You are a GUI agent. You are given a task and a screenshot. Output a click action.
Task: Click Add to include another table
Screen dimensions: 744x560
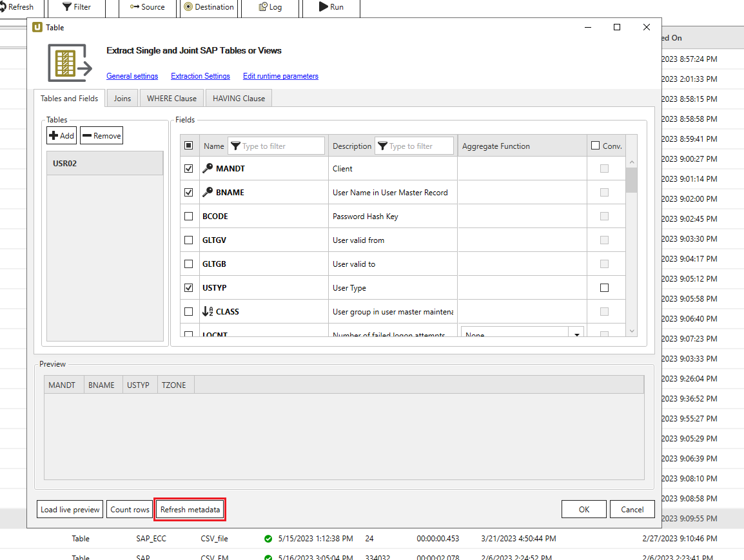tap(61, 135)
